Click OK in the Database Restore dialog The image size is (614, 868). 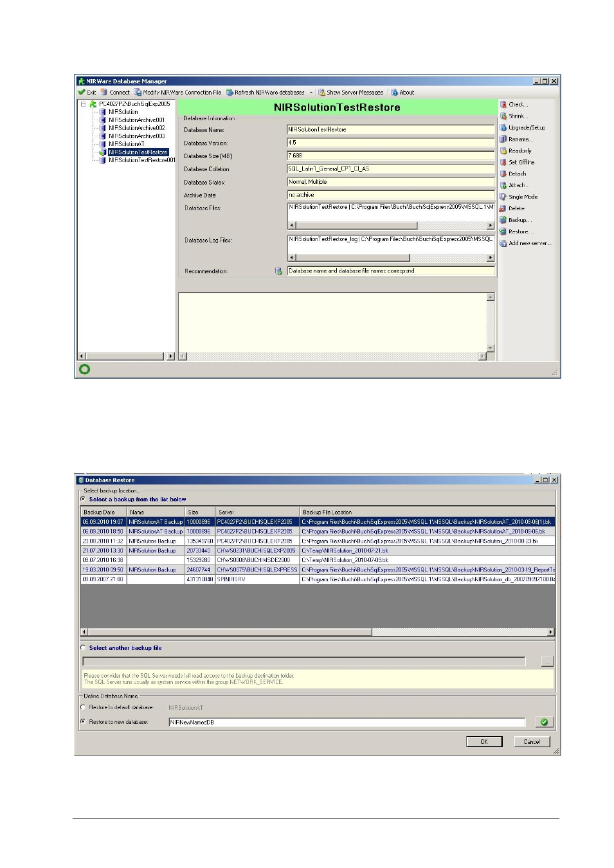point(484,742)
